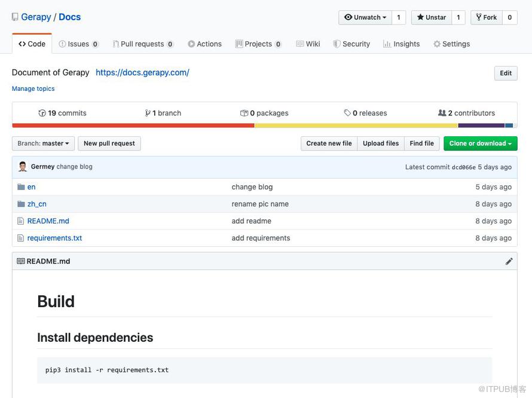Open the requirements.txt file
This screenshot has height=398, width=532.
point(54,238)
